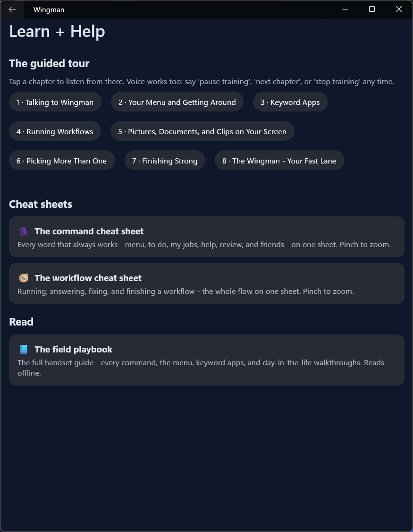Viewport: 413px width, 532px height.
Task: Click the blue book icon on field playbook
Action: coord(24,350)
